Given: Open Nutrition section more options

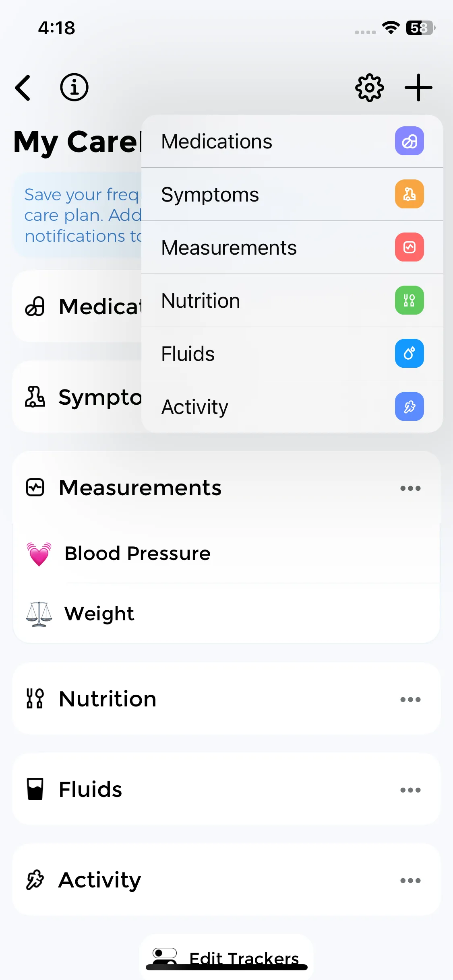Looking at the screenshot, I should (x=410, y=700).
